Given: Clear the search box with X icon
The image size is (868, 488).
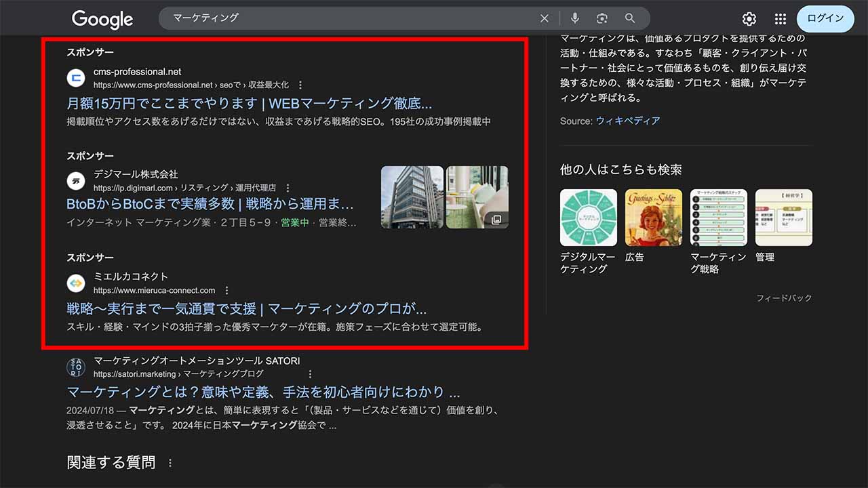Looking at the screenshot, I should coord(545,18).
